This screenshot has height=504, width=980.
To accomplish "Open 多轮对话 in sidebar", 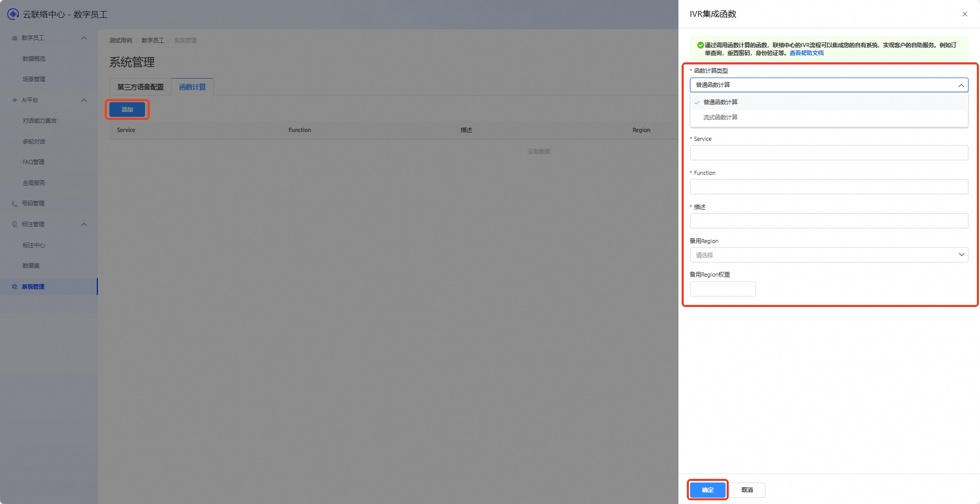I will [x=34, y=141].
